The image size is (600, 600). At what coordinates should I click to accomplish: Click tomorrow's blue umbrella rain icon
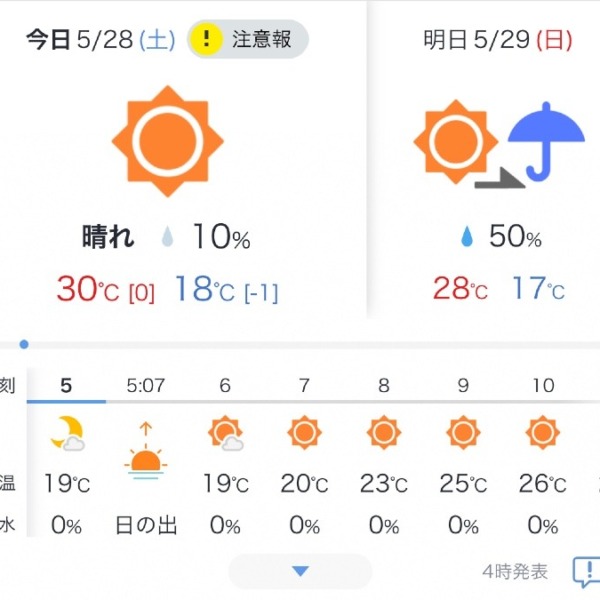coord(546,142)
